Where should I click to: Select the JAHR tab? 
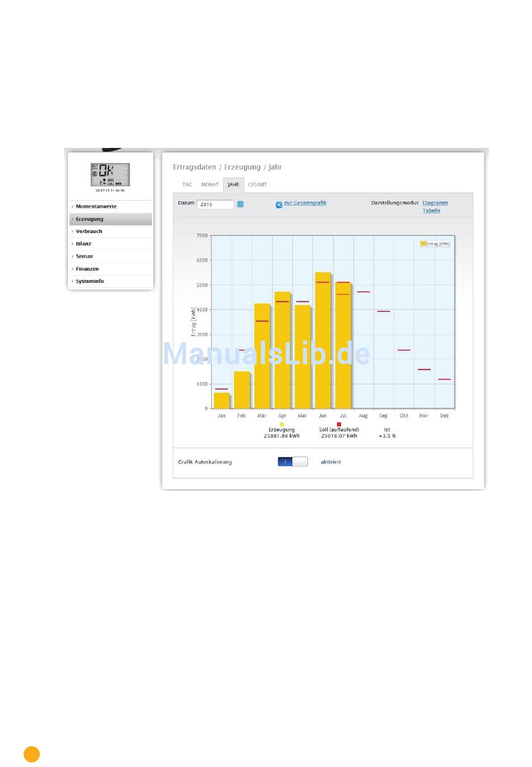point(234,184)
